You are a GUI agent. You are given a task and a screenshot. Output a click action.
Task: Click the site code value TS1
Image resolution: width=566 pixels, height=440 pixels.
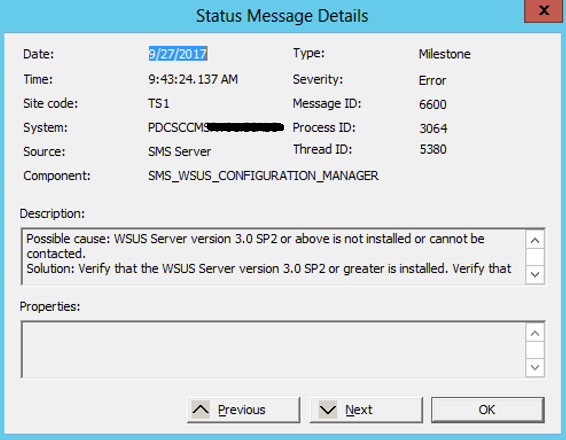[158, 104]
